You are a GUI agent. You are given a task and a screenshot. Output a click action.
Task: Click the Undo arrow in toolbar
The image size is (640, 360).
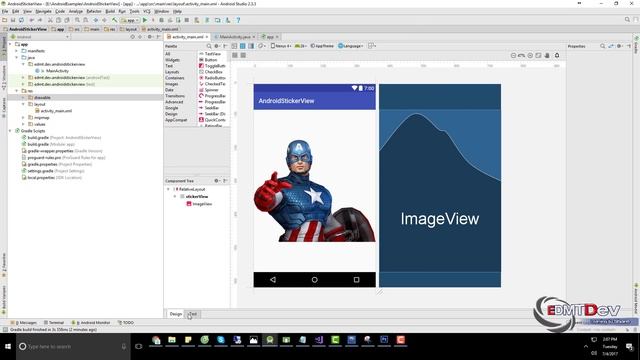tap(31, 20)
